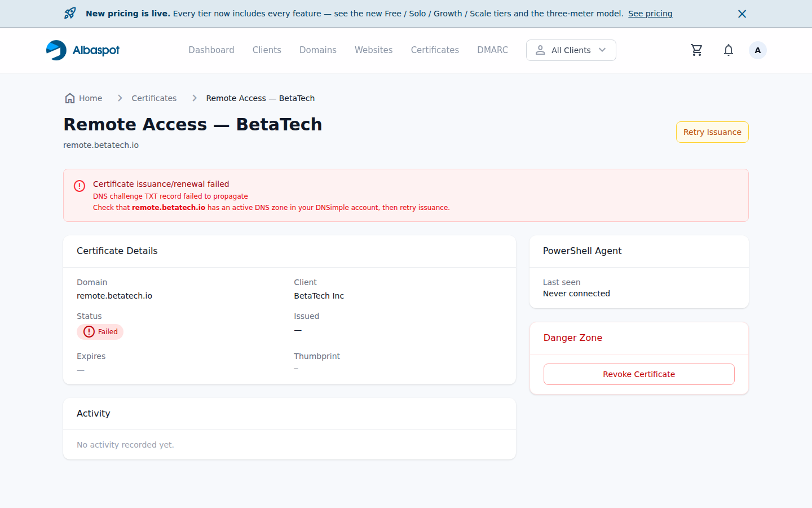Click Retry Issuance button

tap(712, 132)
